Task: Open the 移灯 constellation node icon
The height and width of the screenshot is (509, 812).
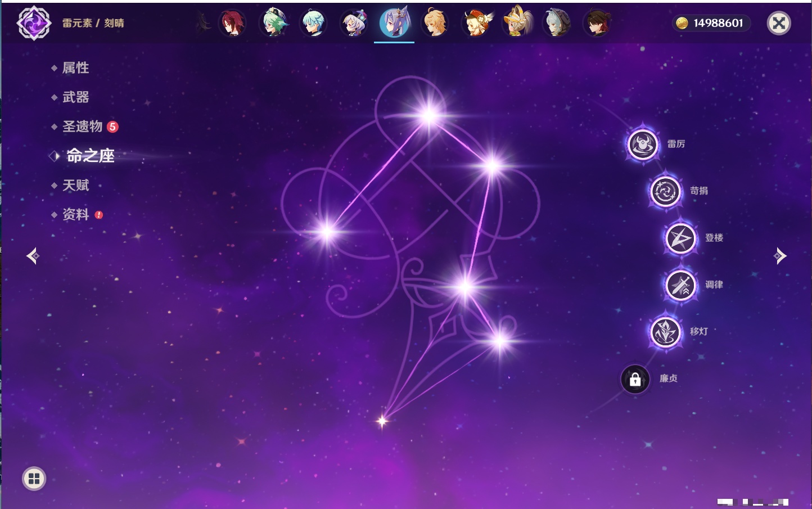Action: coord(665,332)
